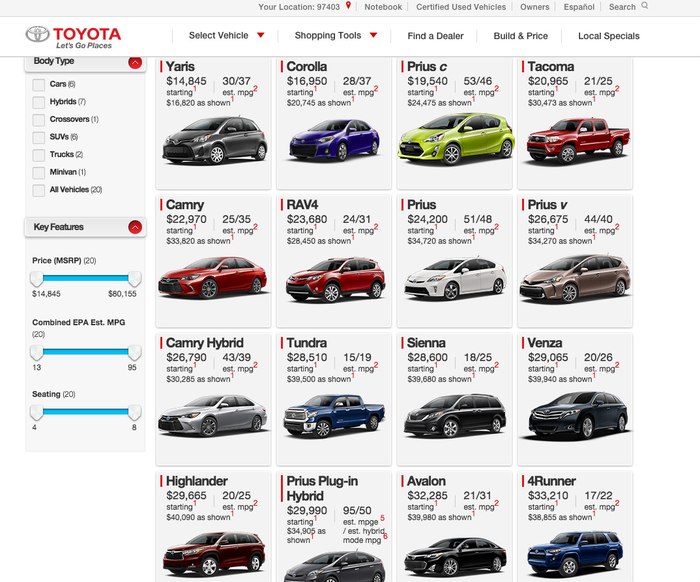Click the Prius Plug-in Hybrid title

pos(322,488)
